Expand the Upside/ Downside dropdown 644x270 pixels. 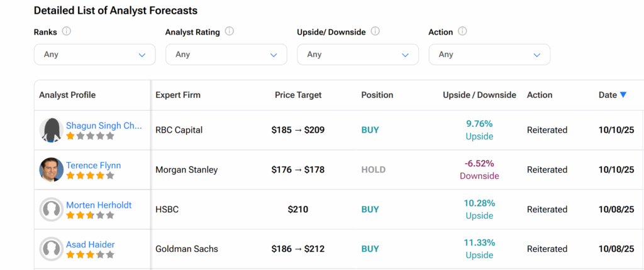pyautogui.click(x=357, y=55)
